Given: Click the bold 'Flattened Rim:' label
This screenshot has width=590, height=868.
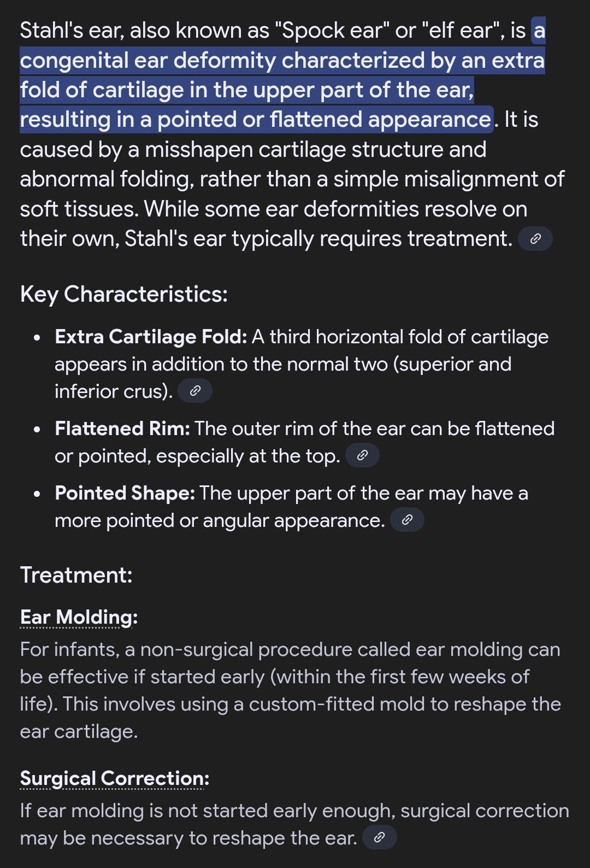Looking at the screenshot, I should coord(122,429).
